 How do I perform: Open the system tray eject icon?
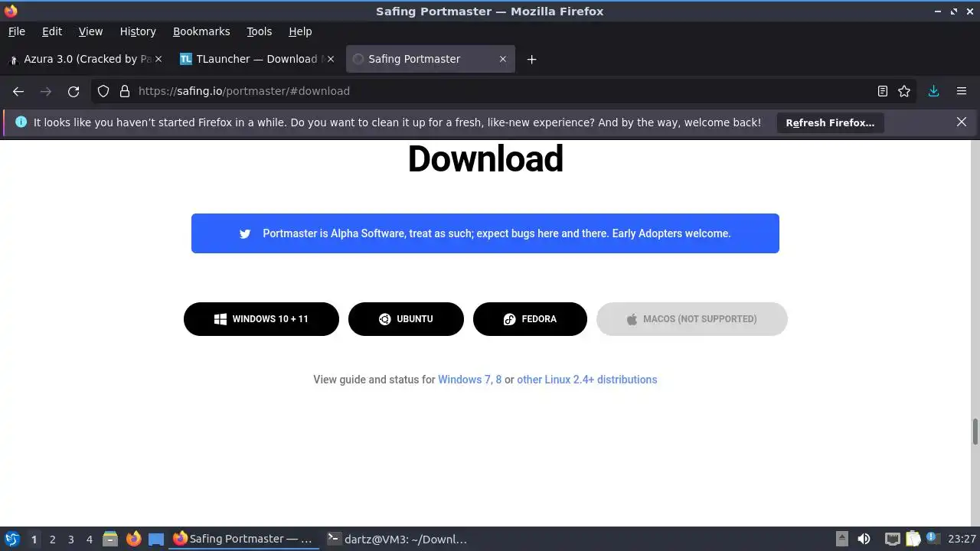[x=841, y=539]
